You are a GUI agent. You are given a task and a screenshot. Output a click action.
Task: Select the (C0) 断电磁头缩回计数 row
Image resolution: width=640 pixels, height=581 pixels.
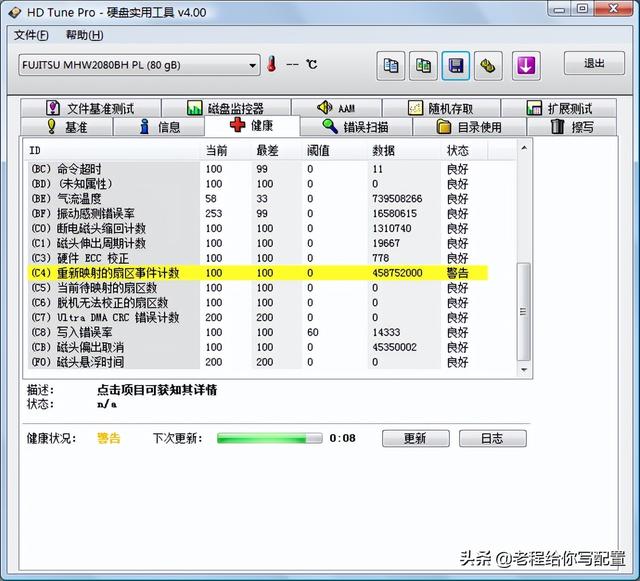(258, 228)
